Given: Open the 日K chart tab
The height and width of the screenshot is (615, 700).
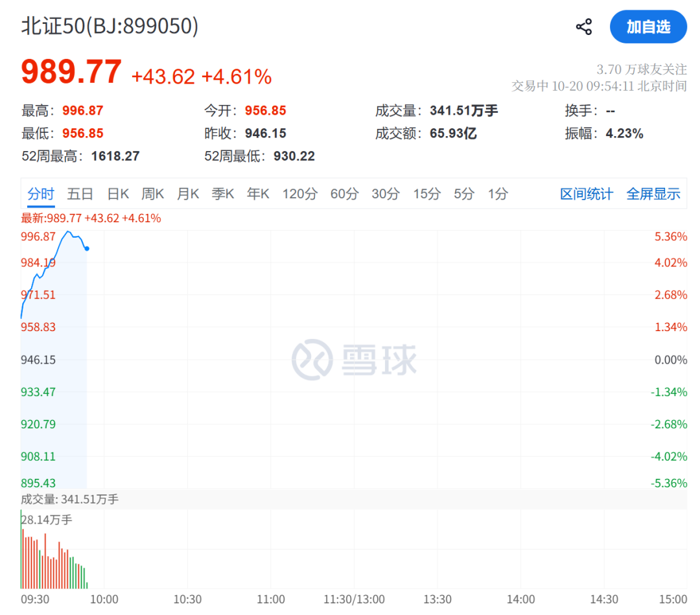Looking at the screenshot, I should point(119,194).
